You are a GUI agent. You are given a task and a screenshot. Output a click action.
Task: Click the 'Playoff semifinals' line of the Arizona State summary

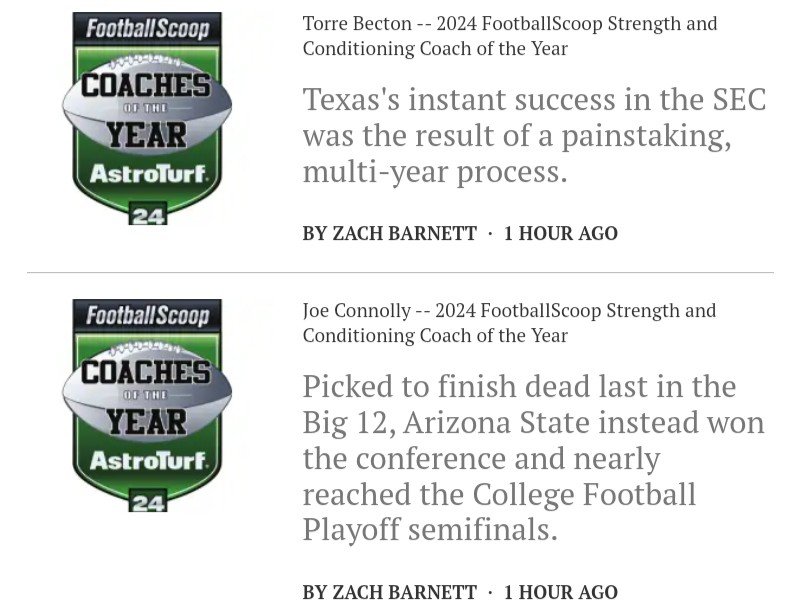point(430,530)
